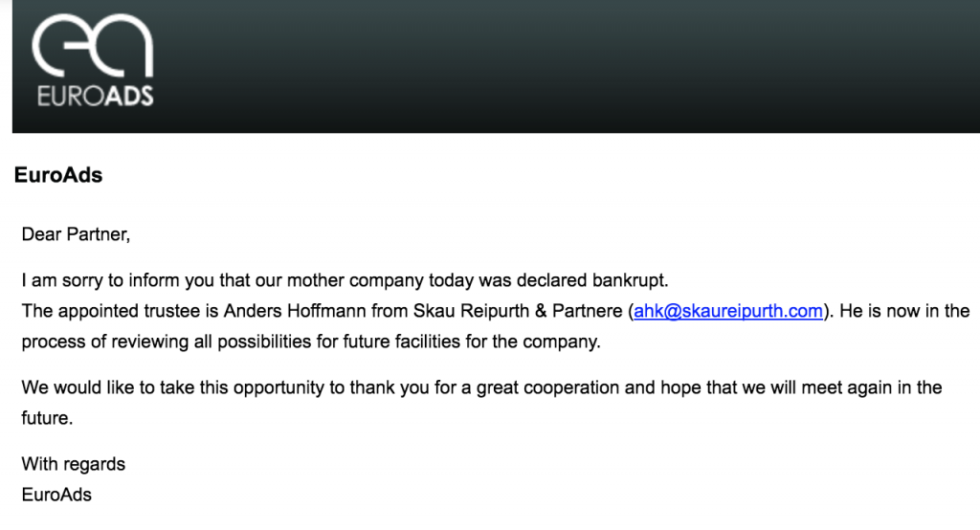Click the Skau Reipurth & Partnere text

518,311
